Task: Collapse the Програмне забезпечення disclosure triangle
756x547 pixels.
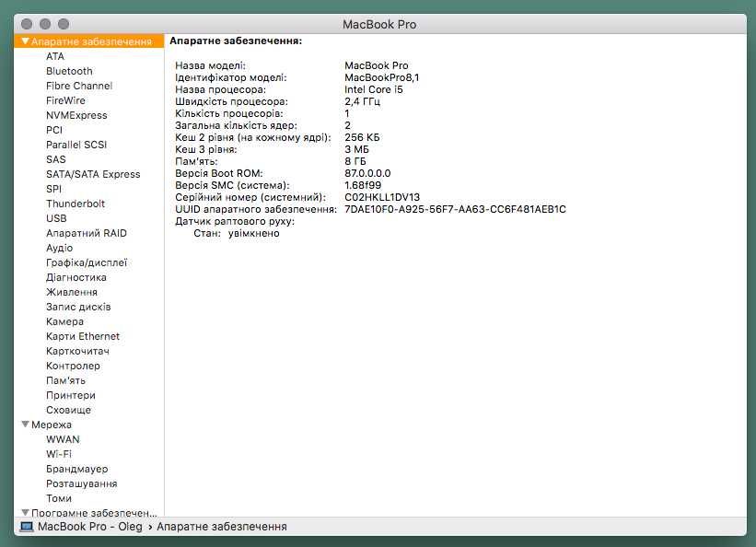Action: pyautogui.click(x=26, y=512)
